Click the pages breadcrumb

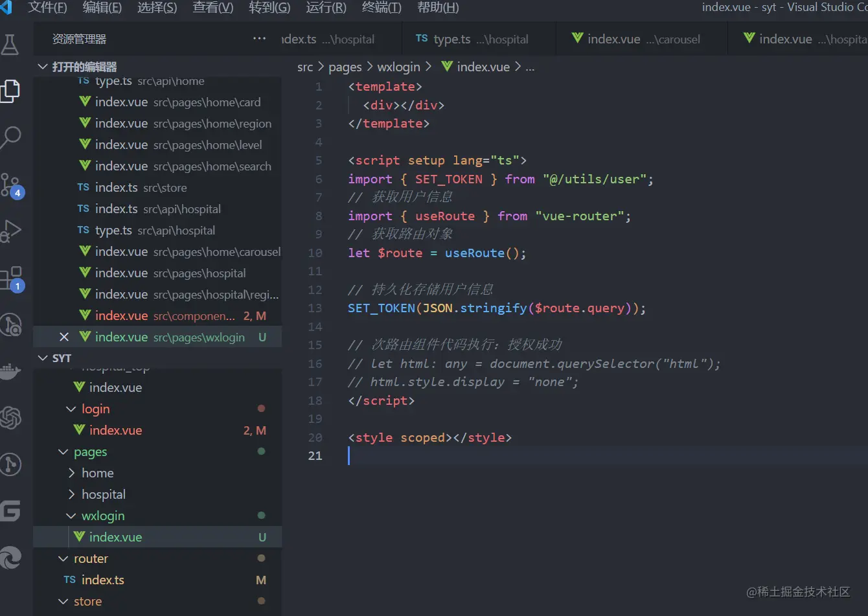coord(345,67)
